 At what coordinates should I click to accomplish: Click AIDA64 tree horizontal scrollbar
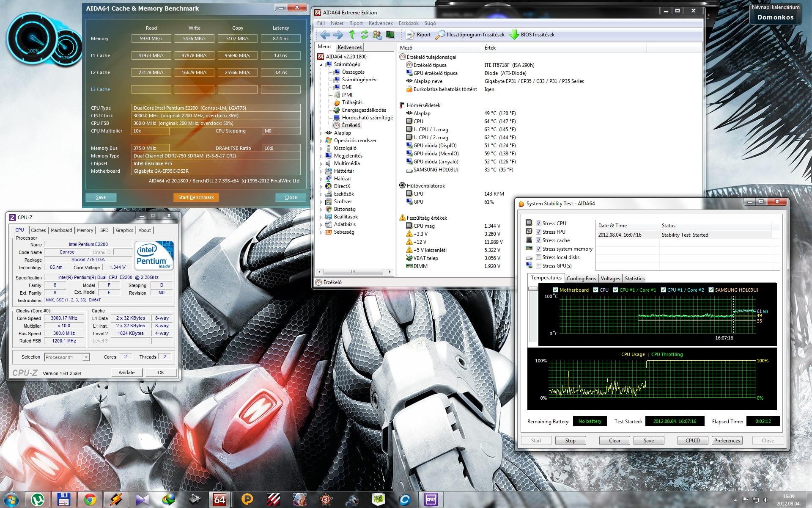[353, 272]
